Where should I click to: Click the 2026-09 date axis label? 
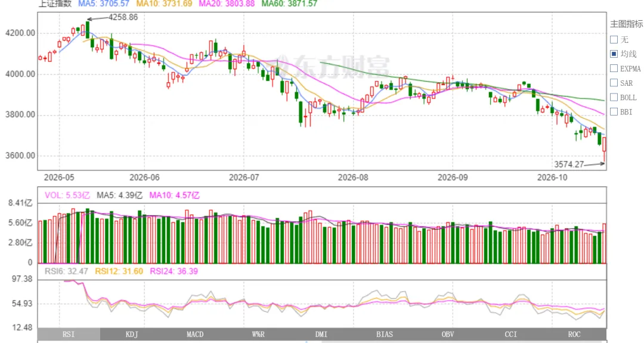pyautogui.click(x=453, y=177)
